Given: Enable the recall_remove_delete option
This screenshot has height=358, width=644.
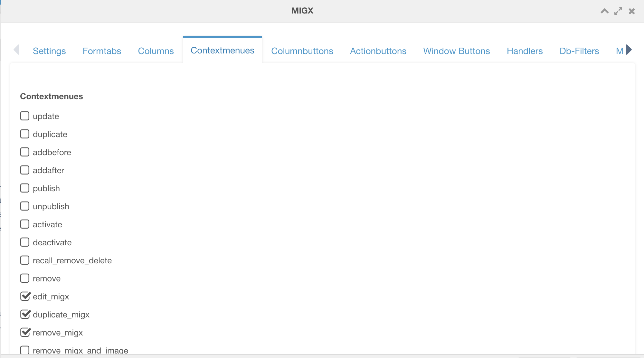Looking at the screenshot, I should [24, 260].
